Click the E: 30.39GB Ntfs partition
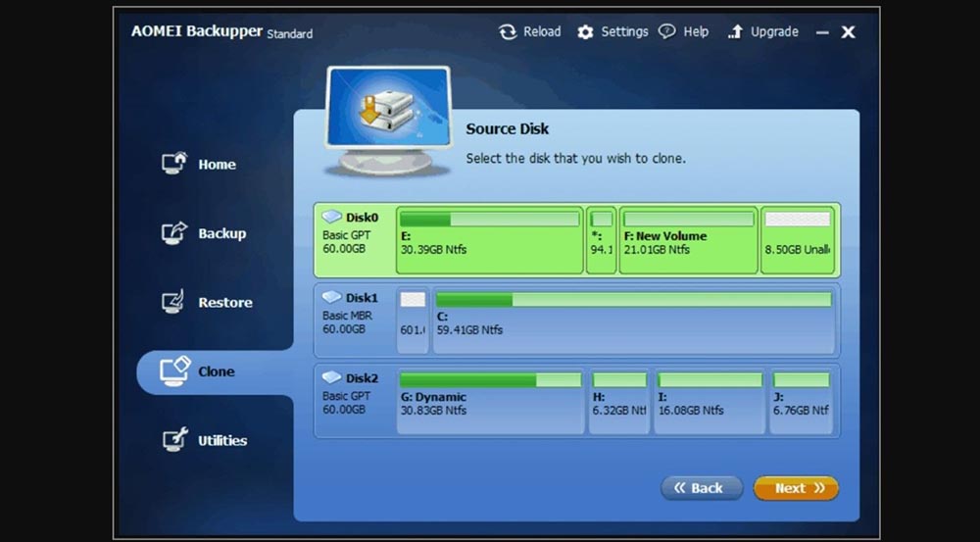Image resolution: width=980 pixels, height=542 pixels. tap(489, 240)
